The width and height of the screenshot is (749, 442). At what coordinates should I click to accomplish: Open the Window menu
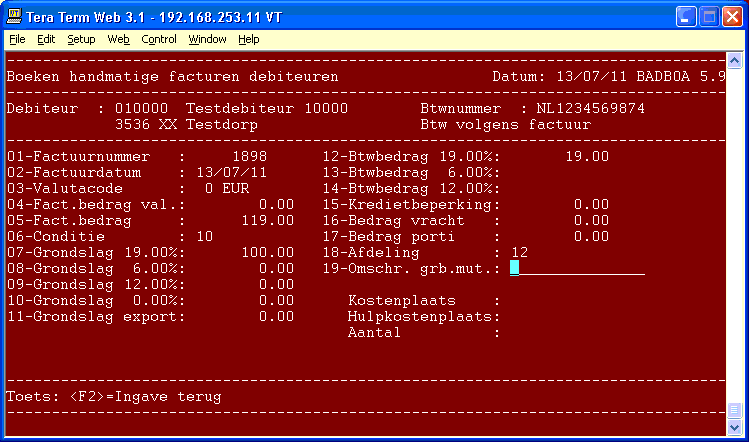click(207, 39)
